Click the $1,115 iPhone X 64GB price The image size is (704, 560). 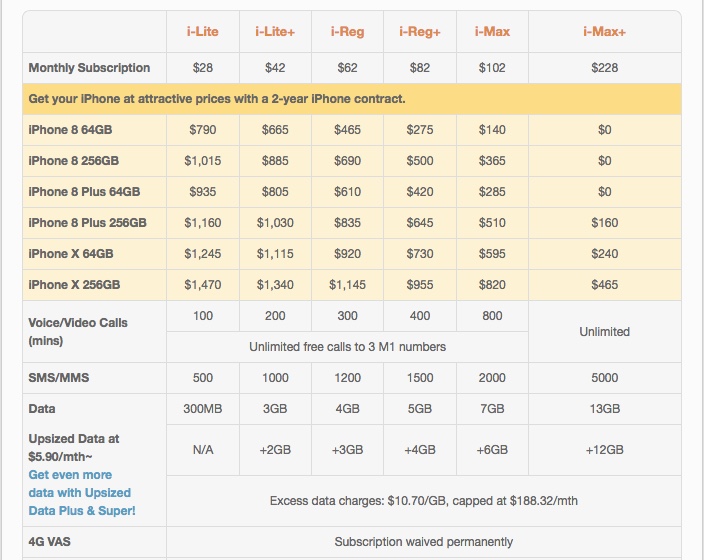click(x=275, y=254)
